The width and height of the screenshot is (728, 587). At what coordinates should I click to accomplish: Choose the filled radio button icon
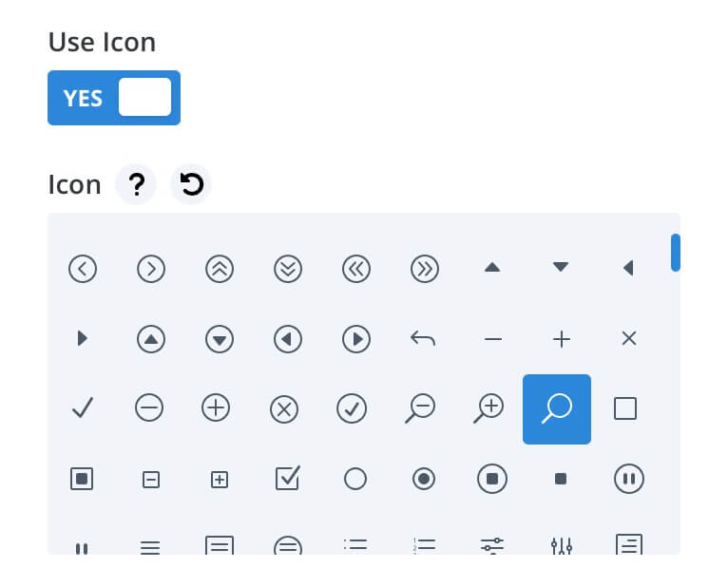[424, 479]
